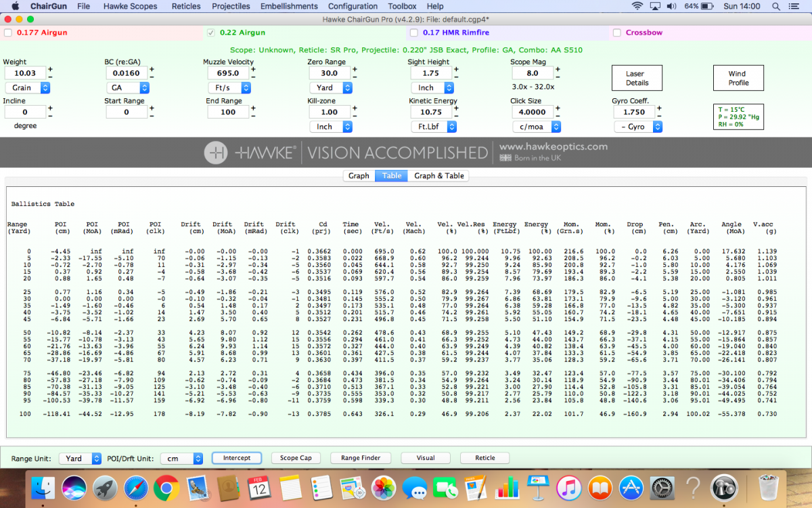Open BC model dropdown showing GA
Viewport: 812px width, 508px height.
128,87
